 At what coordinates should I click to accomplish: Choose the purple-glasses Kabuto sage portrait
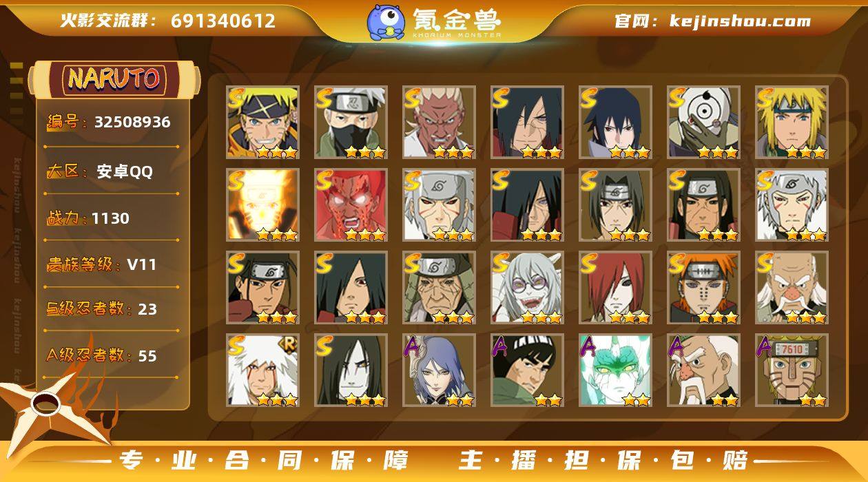click(527, 288)
